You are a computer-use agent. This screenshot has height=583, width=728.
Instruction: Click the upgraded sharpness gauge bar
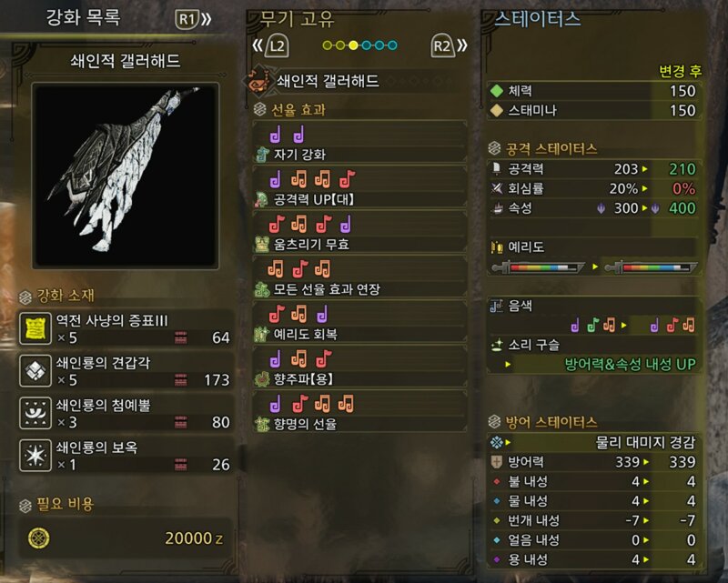click(652, 267)
